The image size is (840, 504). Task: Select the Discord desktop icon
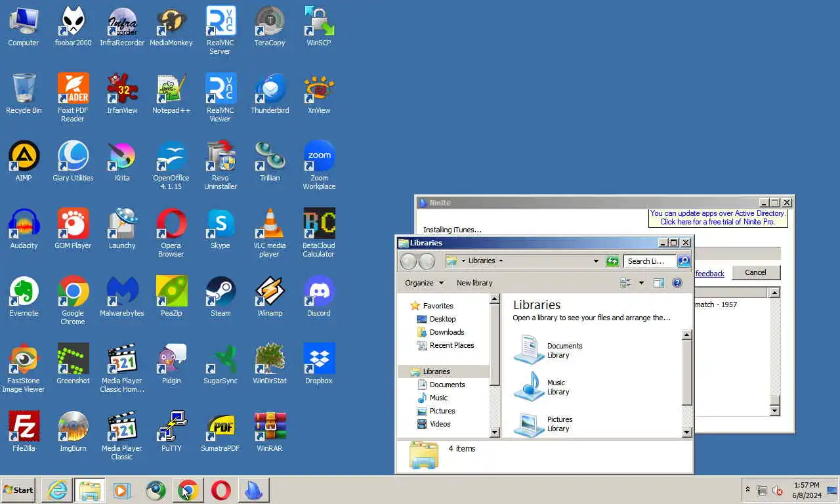pyautogui.click(x=319, y=297)
